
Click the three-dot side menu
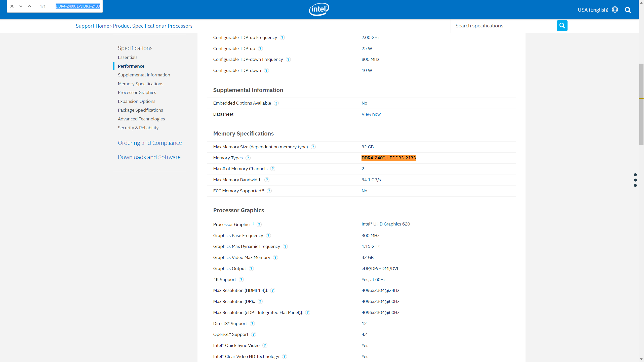[x=635, y=180]
